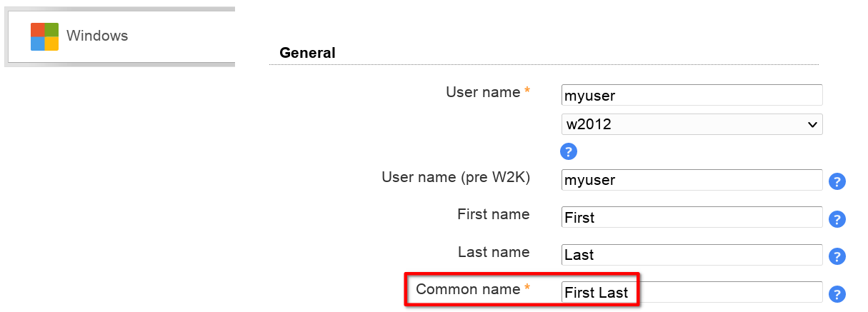868x312 pixels.
Task: Click the "User name" field label
Action: click(x=483, y=92)
